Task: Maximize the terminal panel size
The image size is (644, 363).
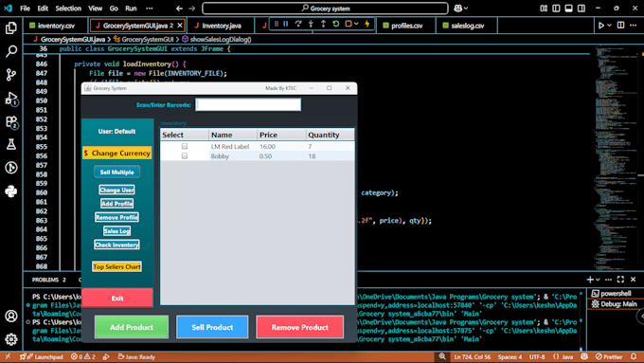Action: coord(620,280)
